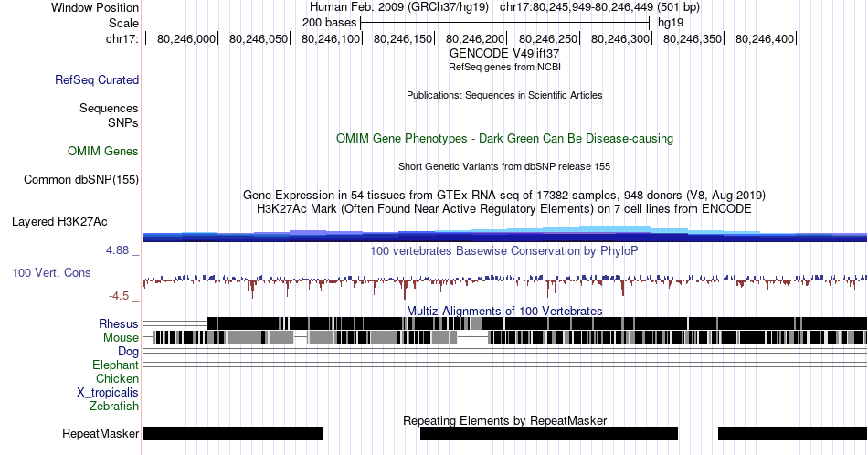Image resolution: width=868 pixels, height=455 pixels.
Task: Click the Mouse species label
Action: [121, 338]
